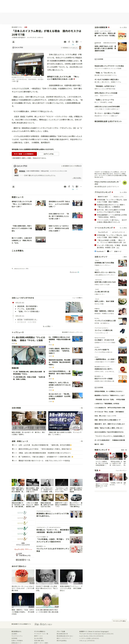This screenshot has height=644, width=129.
Task: Click もっと見る beside アクセスランキング
Action: 123,192
